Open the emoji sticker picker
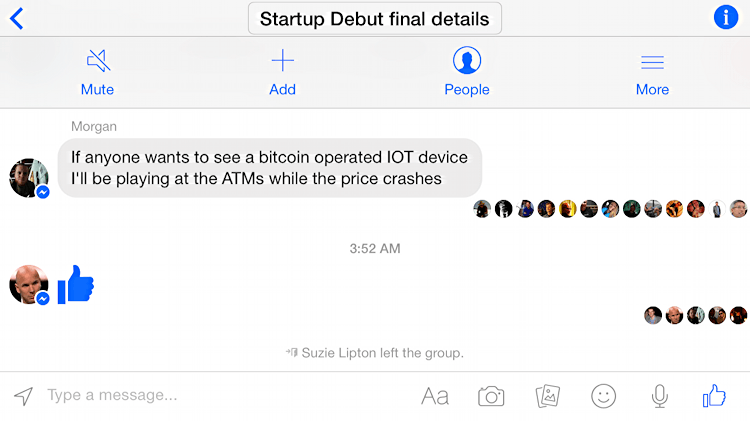The width and height of the screenshot is (750, 421). 604,396
